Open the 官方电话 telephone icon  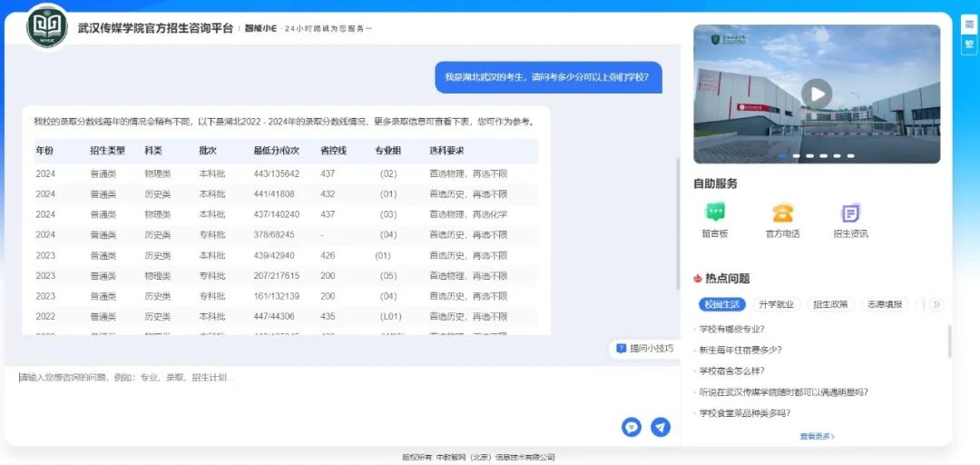tap(782, 213)
